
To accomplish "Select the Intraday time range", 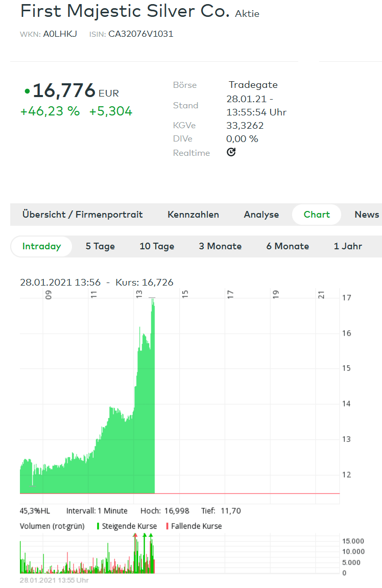I will (x=41, y=246).
